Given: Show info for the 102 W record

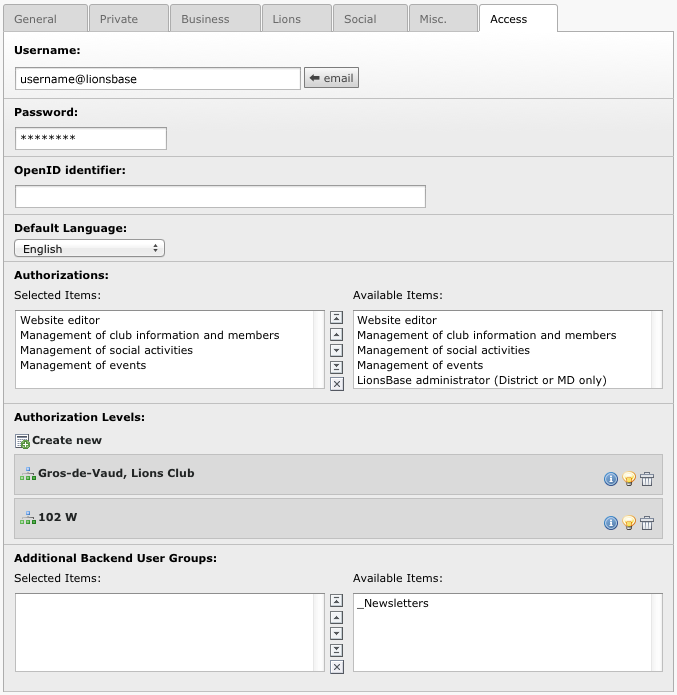Looking at the screenshot, I should click(x=610, y=523).
